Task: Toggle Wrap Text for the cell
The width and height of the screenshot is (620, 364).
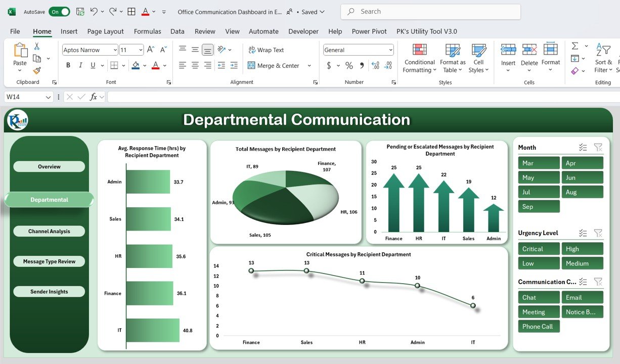Action: pos(265,50)
